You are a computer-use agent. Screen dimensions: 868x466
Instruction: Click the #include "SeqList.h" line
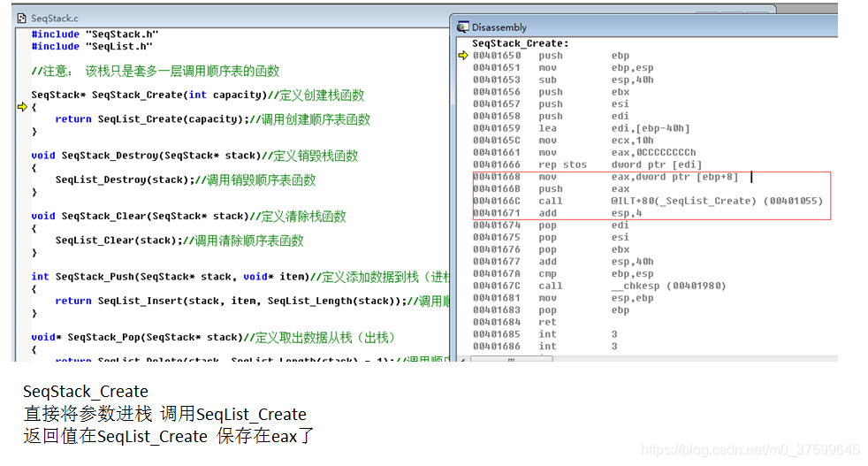(x=92, y=47)
